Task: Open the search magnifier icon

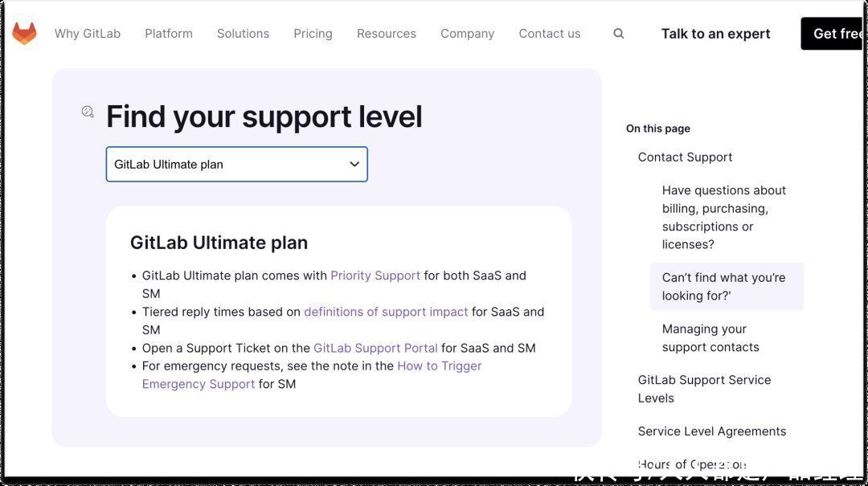Action: point(618,34)
